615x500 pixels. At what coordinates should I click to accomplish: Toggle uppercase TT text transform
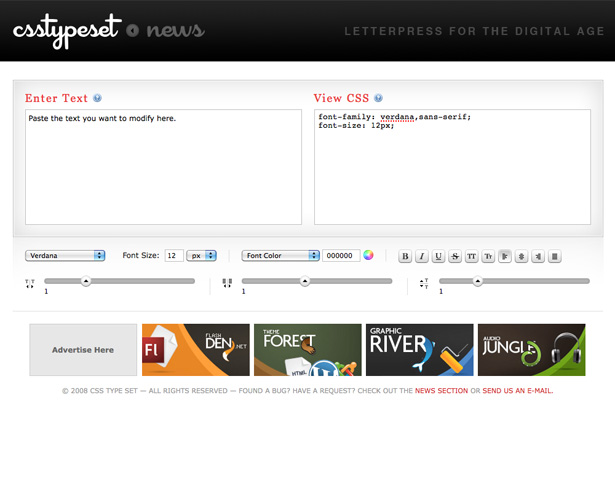point(471,256)
